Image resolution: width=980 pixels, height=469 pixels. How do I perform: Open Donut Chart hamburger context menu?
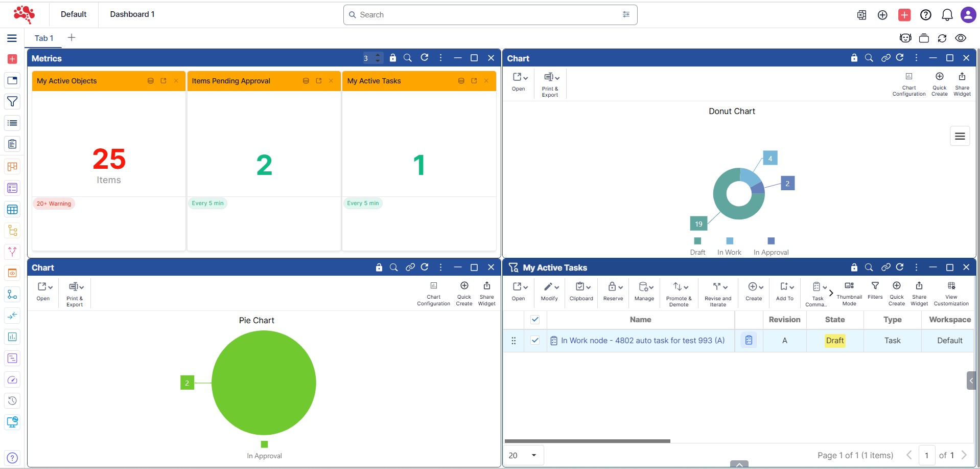tap(960, 136)
